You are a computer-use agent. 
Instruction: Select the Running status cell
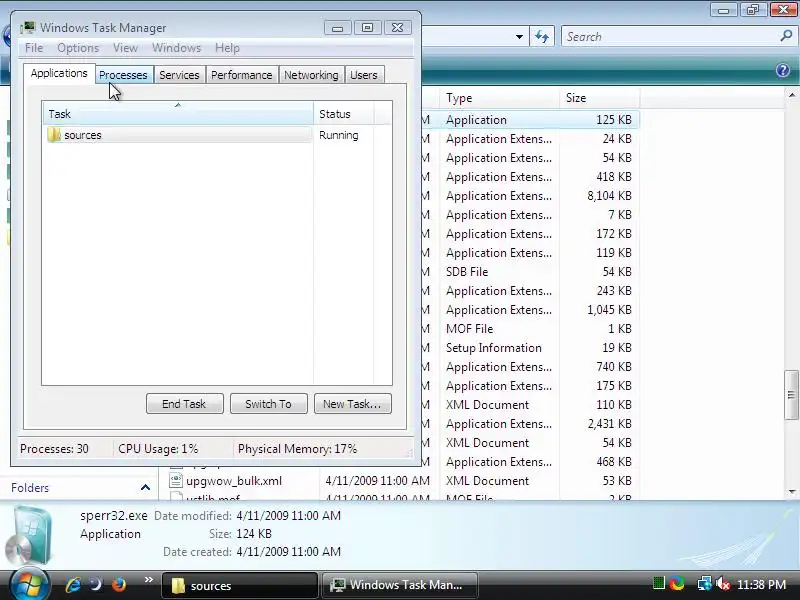coord(339,135)
